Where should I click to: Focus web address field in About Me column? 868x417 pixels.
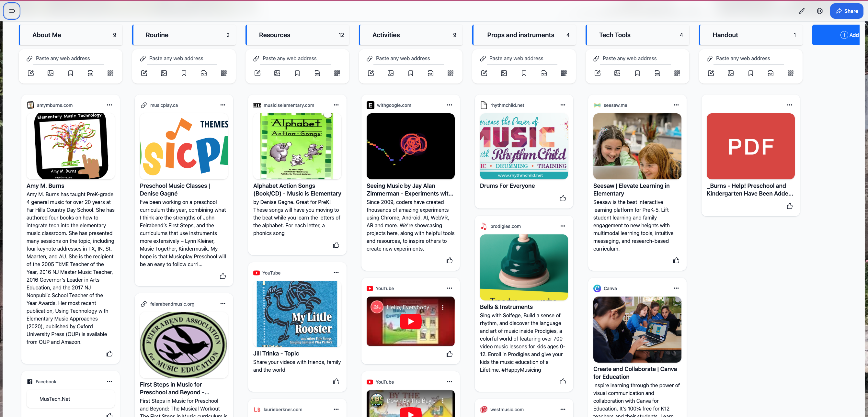69,58
